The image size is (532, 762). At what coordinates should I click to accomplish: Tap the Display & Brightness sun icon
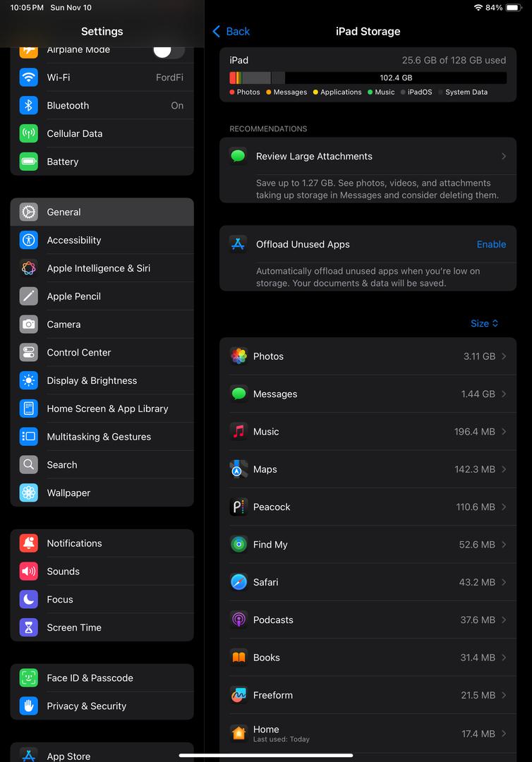click(29, 380)
